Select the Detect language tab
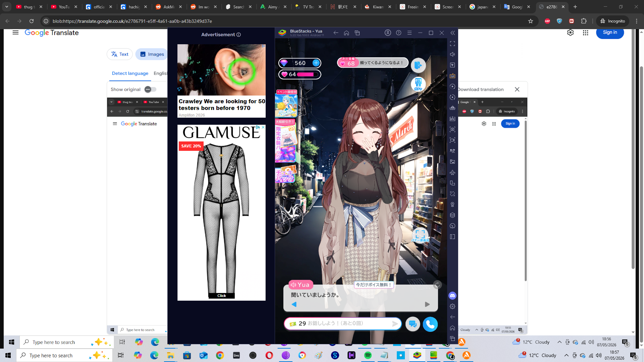This screenshot has height=362, width=644. pos(130,73)
